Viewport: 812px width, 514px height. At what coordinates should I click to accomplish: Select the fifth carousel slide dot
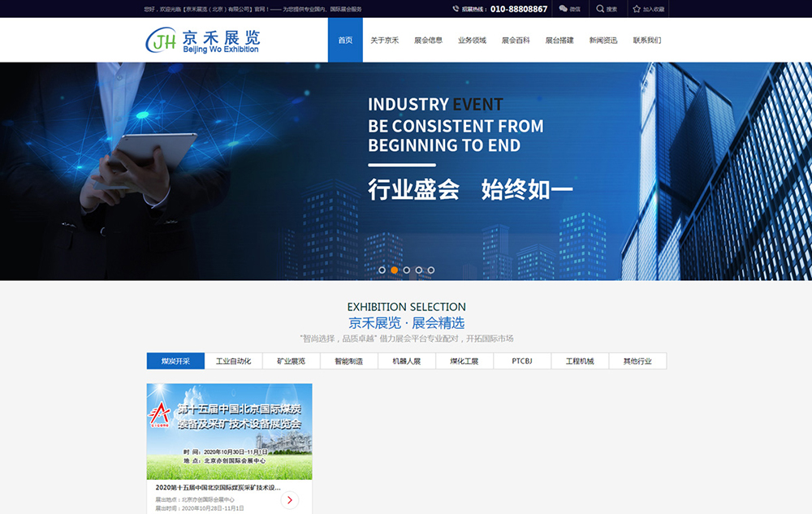[x=431, y=270]
